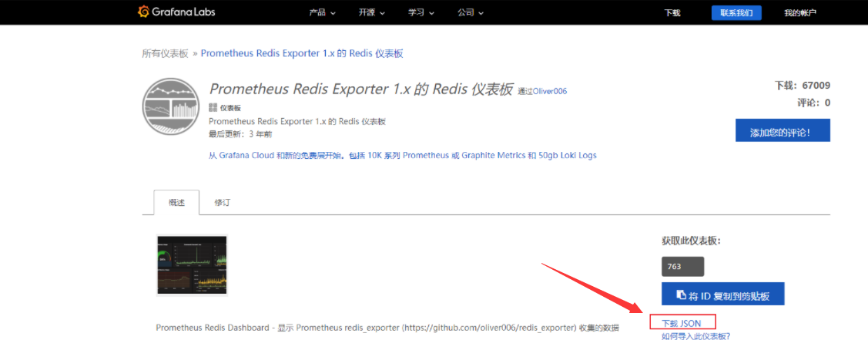Click 将 ID 复制到剪贴板 button
This screenshot has width=868, height=357.
723,295
